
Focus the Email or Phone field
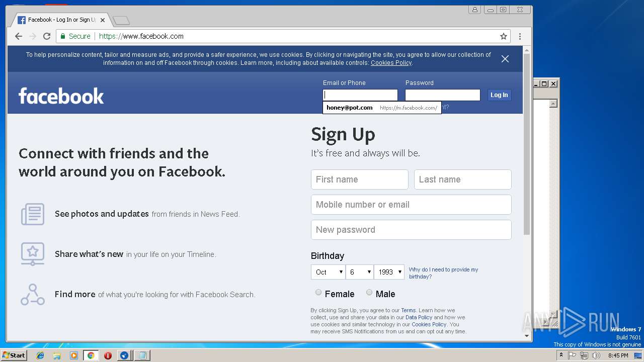[x=360, y=95]
